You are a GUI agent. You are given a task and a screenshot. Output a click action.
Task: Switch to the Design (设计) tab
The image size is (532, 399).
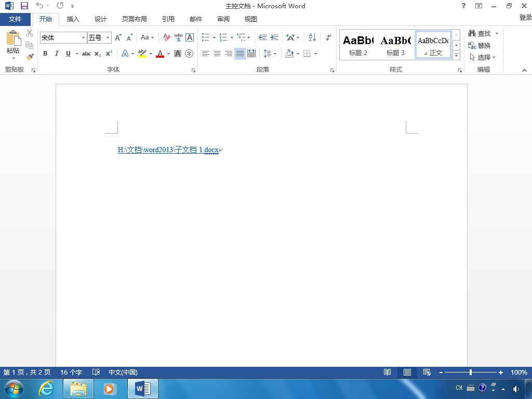[100, 19]
